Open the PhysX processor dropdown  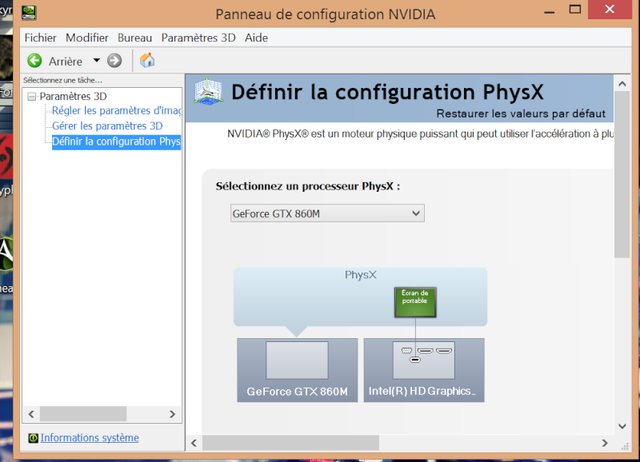click(326, 213)
